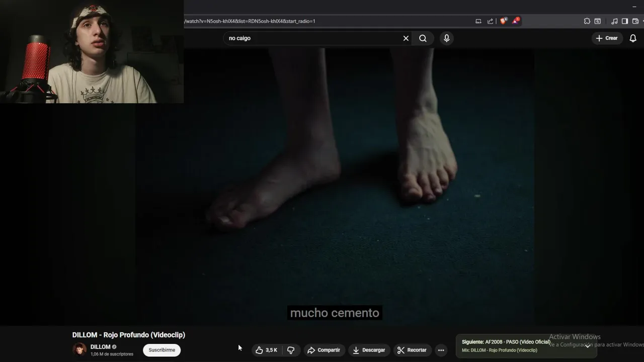Click the '1,06 M de suscriptores' text
This screenshot has width=644, height=362.
click(x=112, y=354)
